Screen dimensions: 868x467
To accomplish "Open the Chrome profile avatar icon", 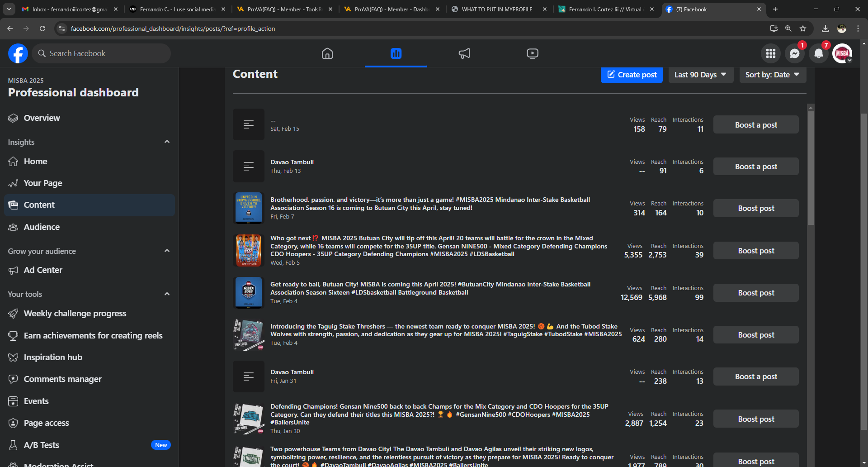I will click(x=842, y=29).
